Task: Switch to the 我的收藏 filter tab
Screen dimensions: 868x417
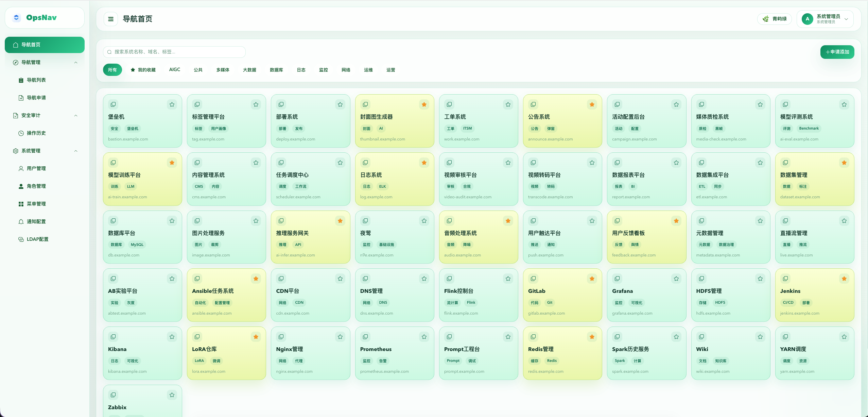Action: click(143, 70)
